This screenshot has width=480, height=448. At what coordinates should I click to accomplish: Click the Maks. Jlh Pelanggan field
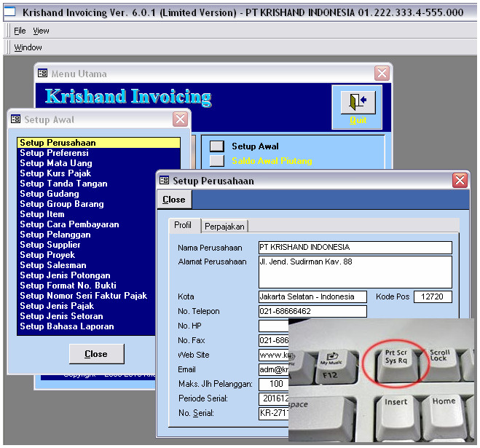pos(274,384)
